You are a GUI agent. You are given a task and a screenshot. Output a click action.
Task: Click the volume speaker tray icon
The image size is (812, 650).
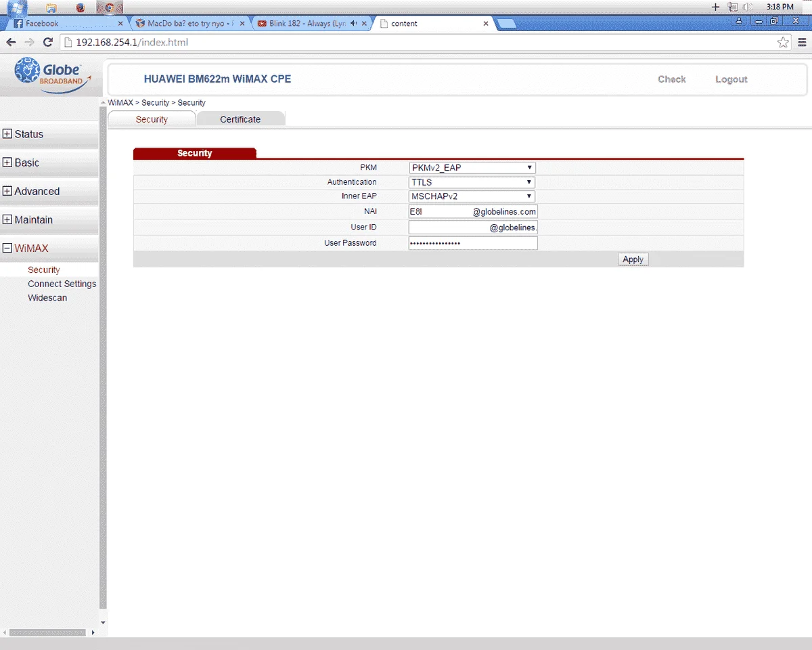pyautogui.click(x=747, y=7)
